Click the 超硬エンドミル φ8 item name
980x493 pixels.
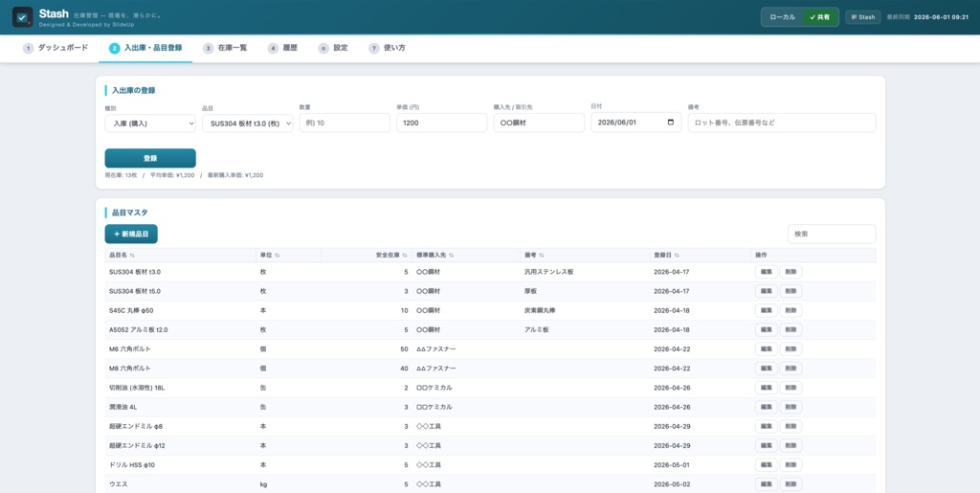coord(136,426)
